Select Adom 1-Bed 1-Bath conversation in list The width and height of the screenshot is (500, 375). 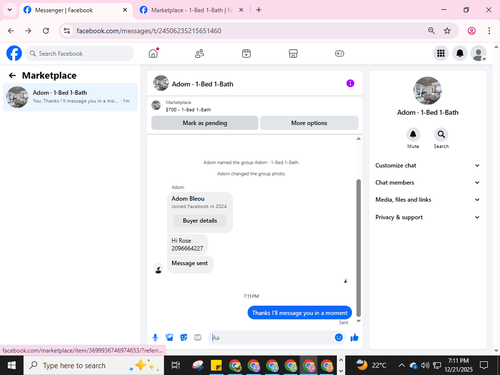coord(70,97)
